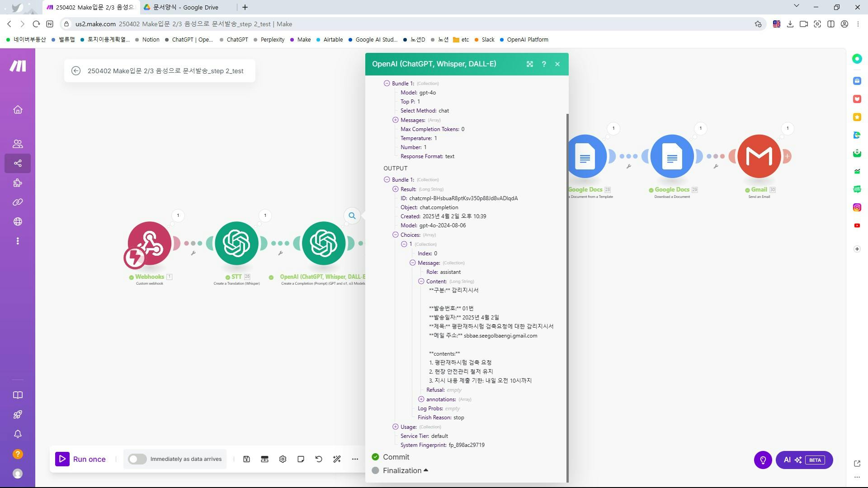Click the AI BETA assistant button

(804, 460)
